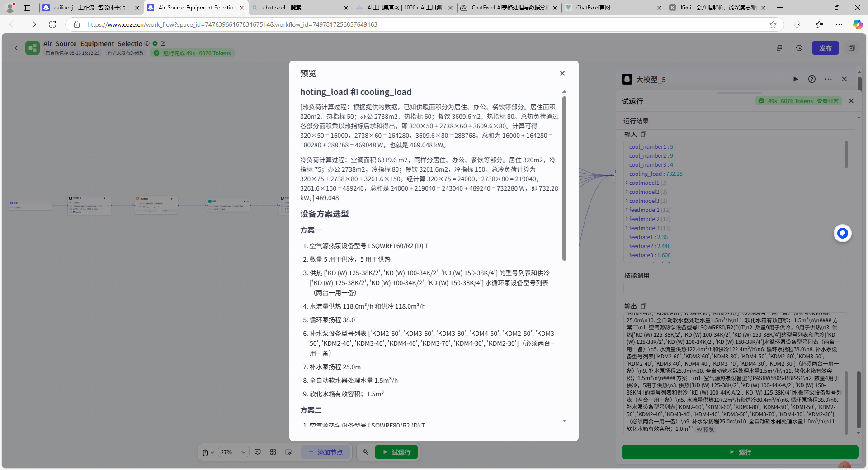868x470 pixels.
Task: Switch to the cailiaosj 工作流 browser tab
Action: 90,8
